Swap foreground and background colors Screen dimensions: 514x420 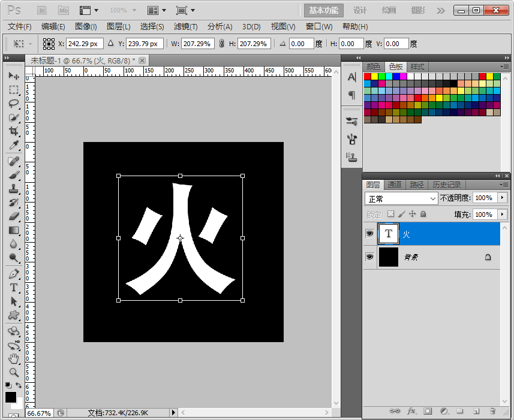click(19, 385)
